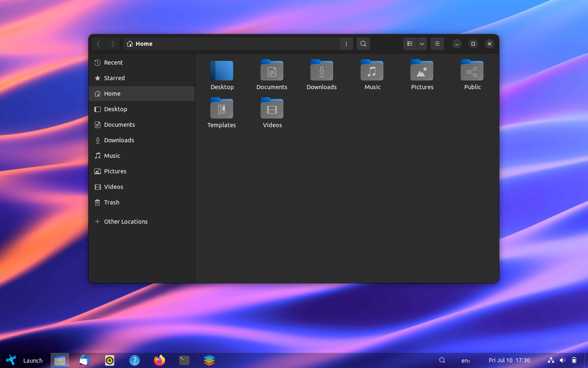Open Trash in the sidebar
Screen dimensions: 588x368
coord(142,202)
